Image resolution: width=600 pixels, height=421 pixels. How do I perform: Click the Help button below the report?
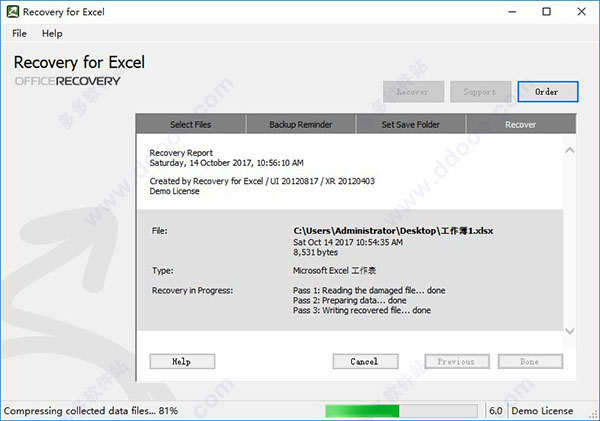(x=182, y=361)
